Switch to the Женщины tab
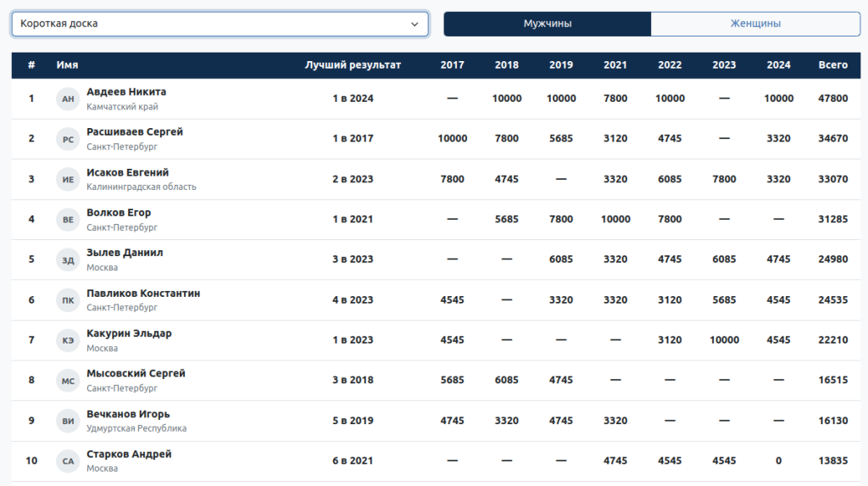The height and width of the screenshot is (486, 868). coord(755,24)
